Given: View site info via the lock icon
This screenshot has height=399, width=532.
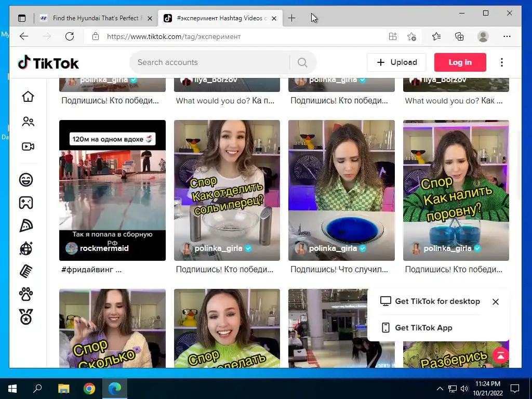Looking at the screenshot, I should (96, 36).
